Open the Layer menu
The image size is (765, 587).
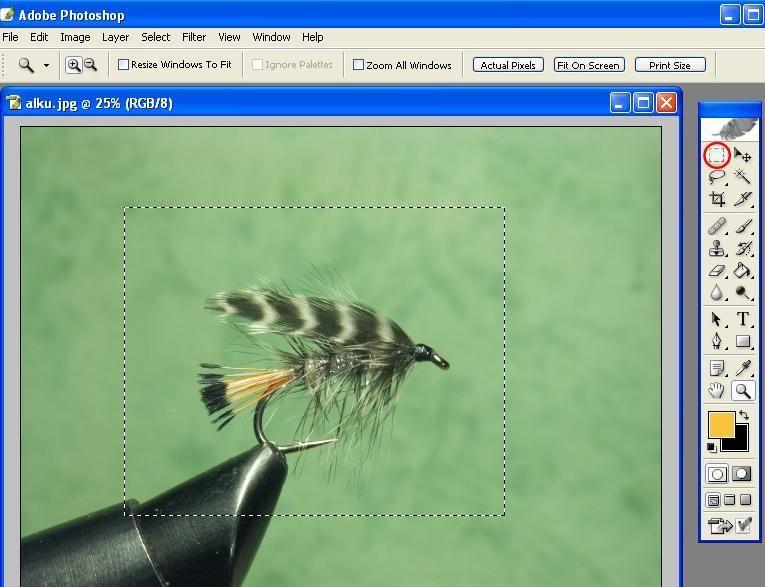tap(115, 37)
